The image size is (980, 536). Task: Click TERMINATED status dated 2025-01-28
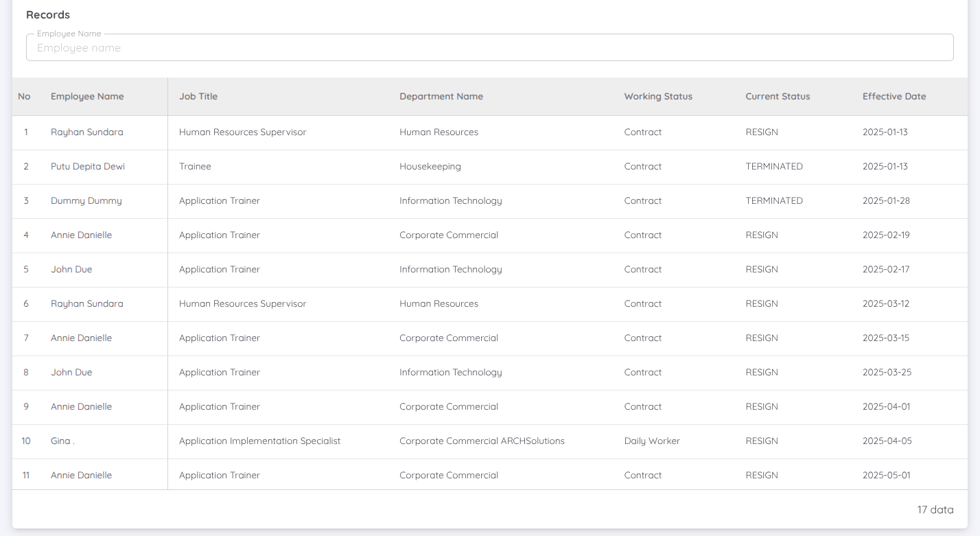(774, 201)
